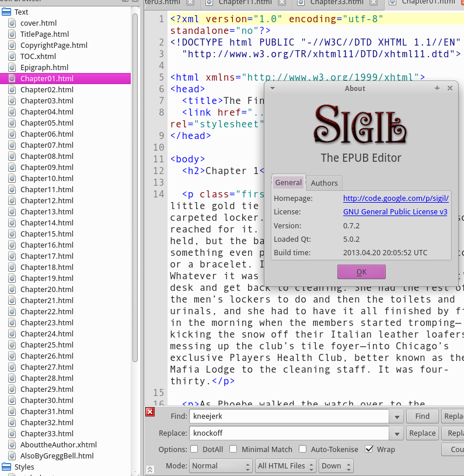
Task: Open the All HTML Files dropdown
Action: 287,465
